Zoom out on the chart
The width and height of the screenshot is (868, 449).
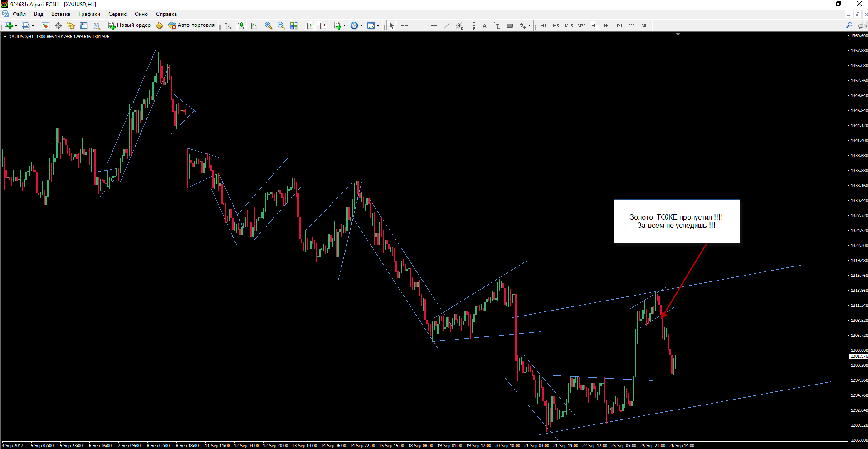click(281, 25)
